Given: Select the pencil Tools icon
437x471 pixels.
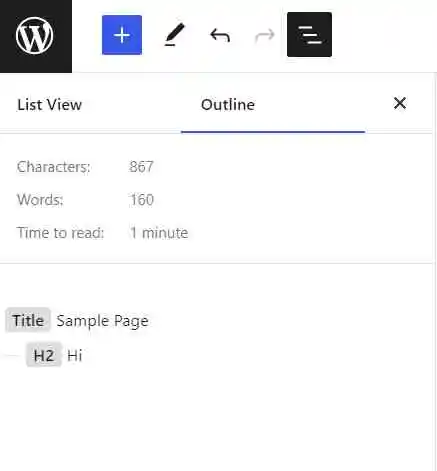Looking at the screenshot, I should coord(175,35).
